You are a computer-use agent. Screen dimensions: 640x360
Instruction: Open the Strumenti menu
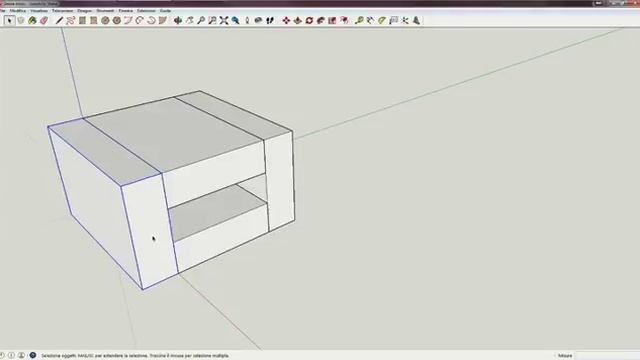tap(105, 11)
